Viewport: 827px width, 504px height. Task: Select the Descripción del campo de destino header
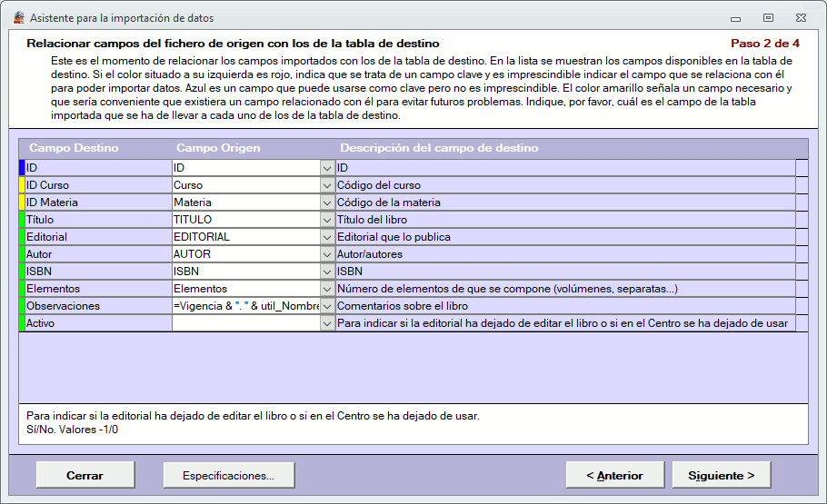(439, 148)
